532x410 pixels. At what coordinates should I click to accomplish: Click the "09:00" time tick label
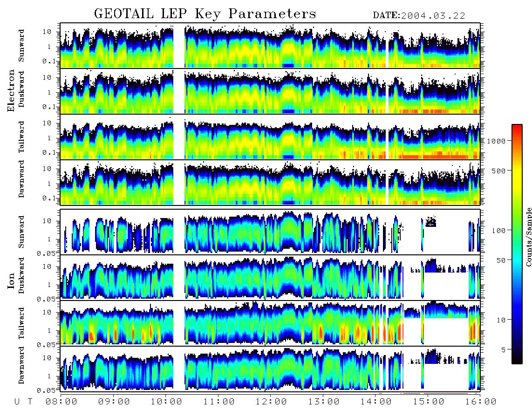click(x=114, y=402)
